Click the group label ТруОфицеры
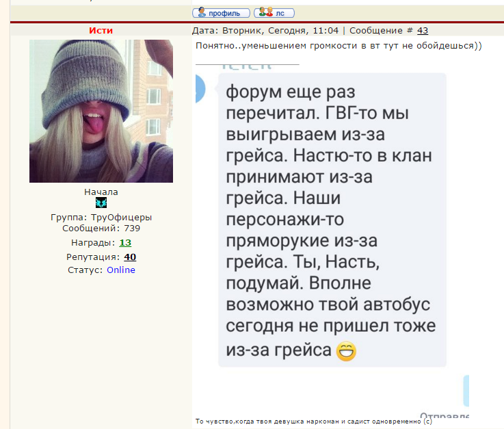 [x=122, y=218]
